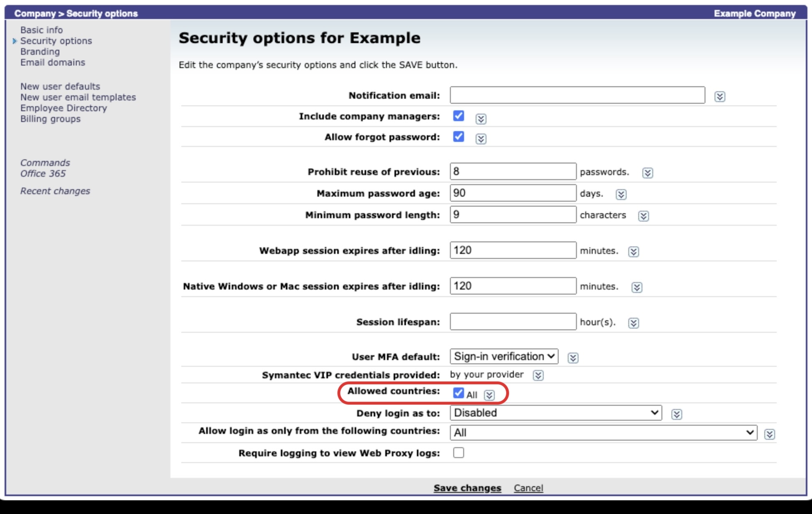Go to Branding in sidebar
The height and width of the screenshot is (514, 812).
(40, 51)
